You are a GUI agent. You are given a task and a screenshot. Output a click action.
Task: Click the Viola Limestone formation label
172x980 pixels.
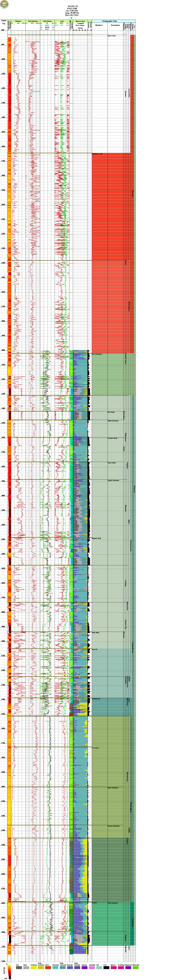pyautogui.click(x=113, y=903)
